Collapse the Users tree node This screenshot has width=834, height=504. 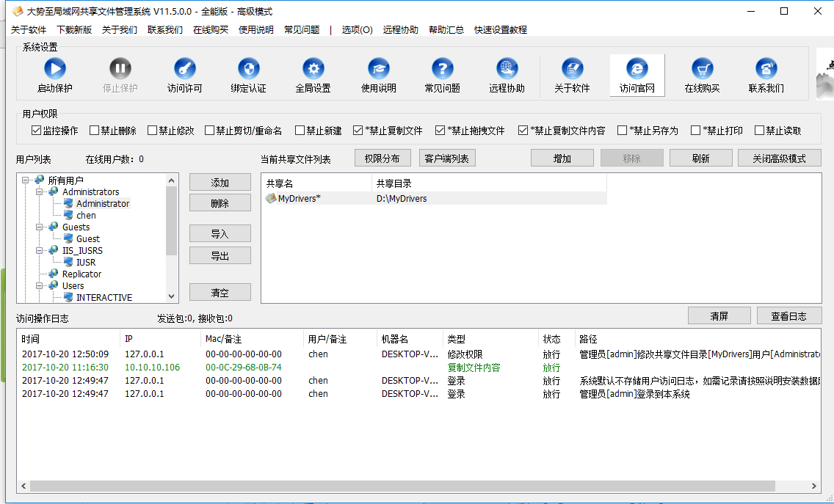(40, 285)
